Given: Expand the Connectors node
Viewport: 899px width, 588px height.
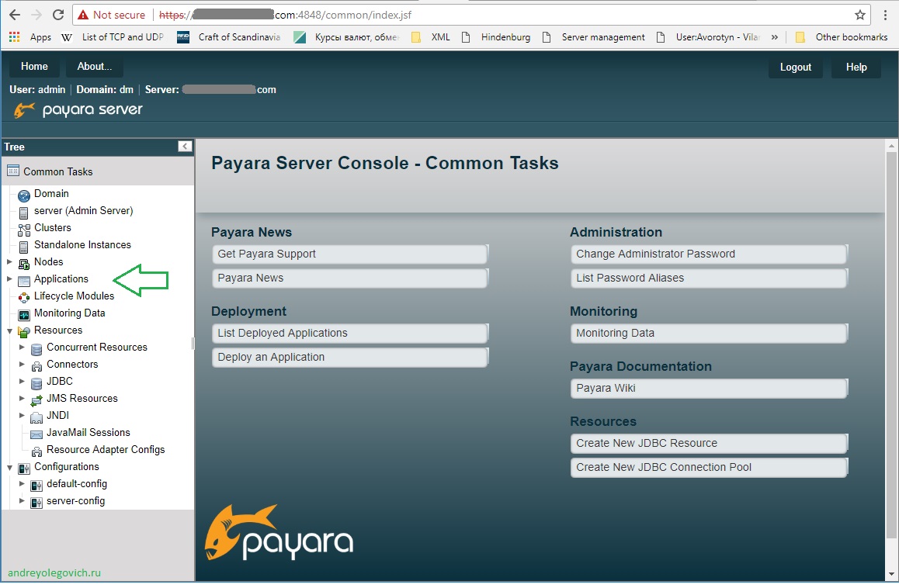Looking at the screenshot, I should coord(22,365).
